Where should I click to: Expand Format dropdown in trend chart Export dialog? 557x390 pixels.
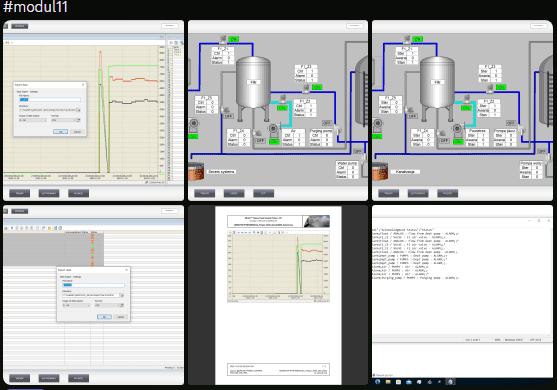(x=65, y=120)
